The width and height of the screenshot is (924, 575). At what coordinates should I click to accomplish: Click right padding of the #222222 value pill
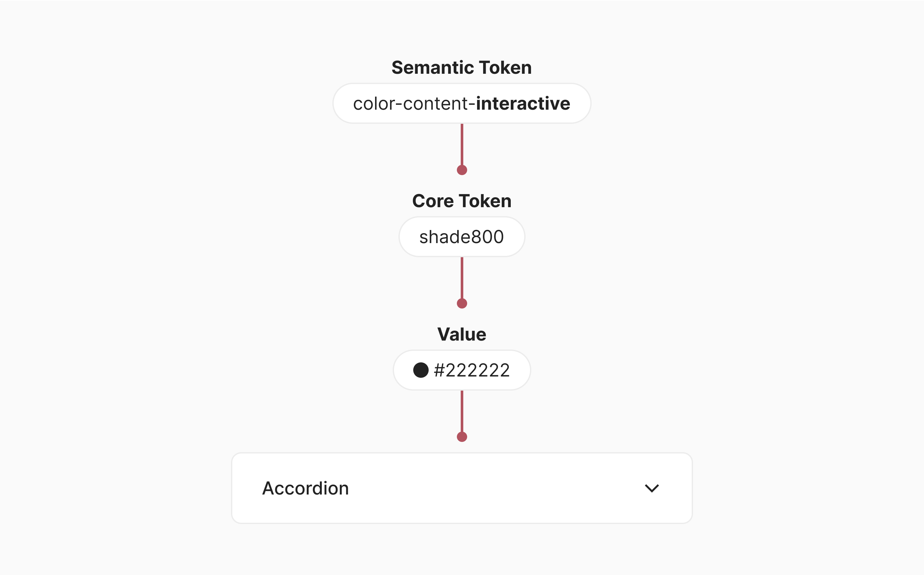[x=520, y=370]
